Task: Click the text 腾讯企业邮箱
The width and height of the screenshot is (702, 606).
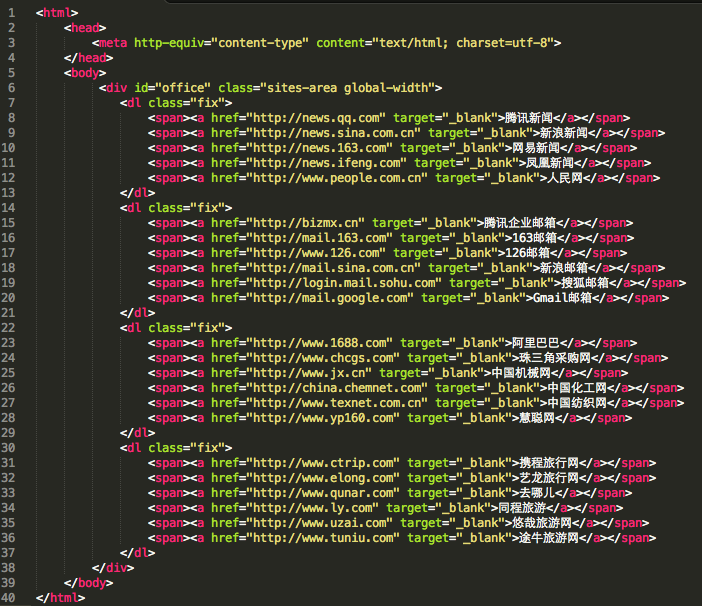Action: point(520,223)
